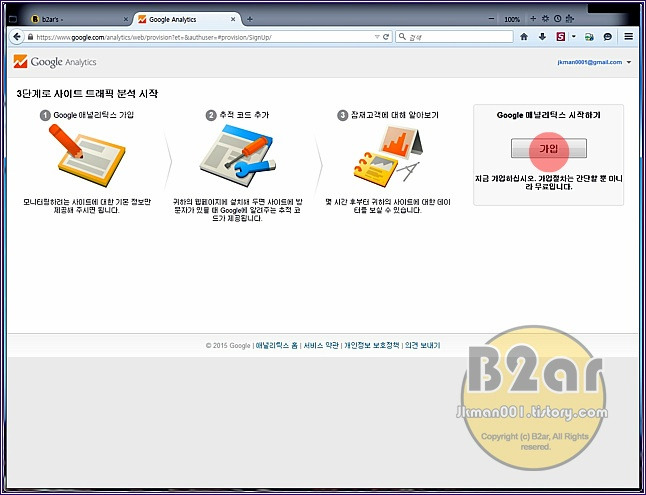Image resolution: width=646 pixels, height=495 pixels.
Task: Open the URL history dropdown arrow
Action: coord(377,37)
